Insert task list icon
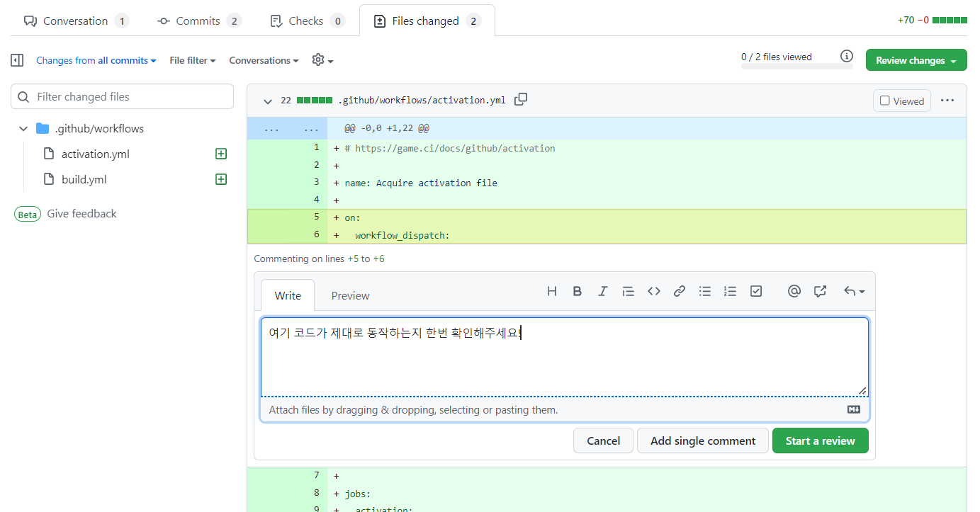 click(x=756, y=291)
